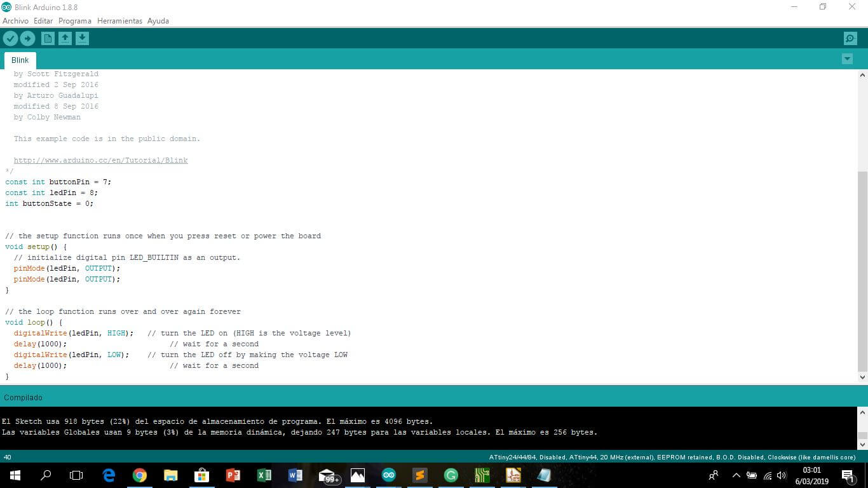
Task: Click the "El Sketch usa 918 bytes" console line
Action: click(217, 421)
